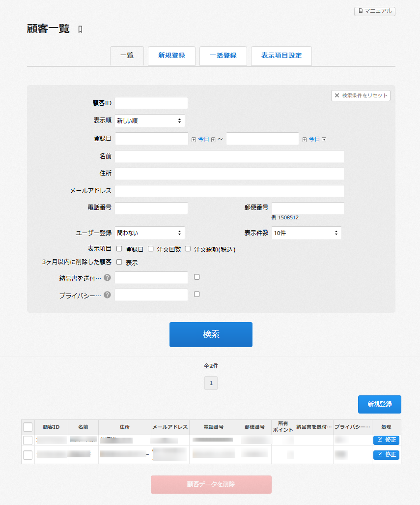
Task: Expand the ユーザー登録 dropdown
Action: click(150, 233)
